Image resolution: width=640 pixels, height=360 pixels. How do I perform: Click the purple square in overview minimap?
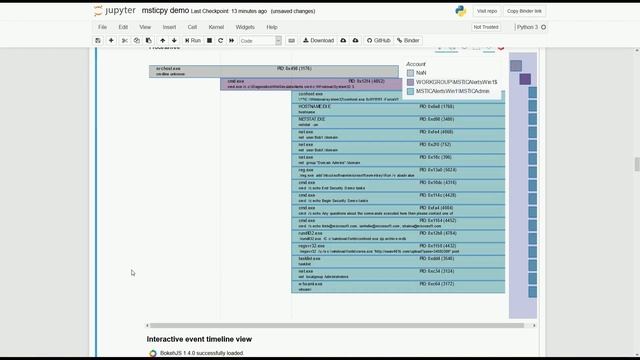525,79
